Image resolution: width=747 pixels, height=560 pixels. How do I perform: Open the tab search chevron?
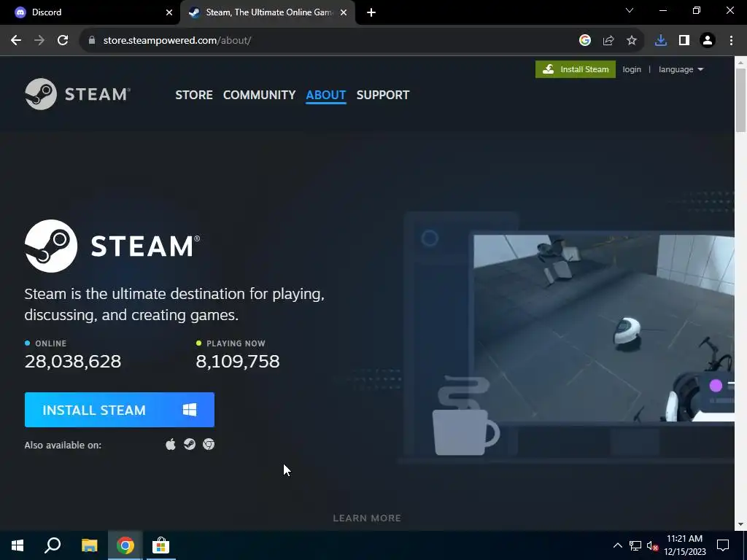[630, 10]
